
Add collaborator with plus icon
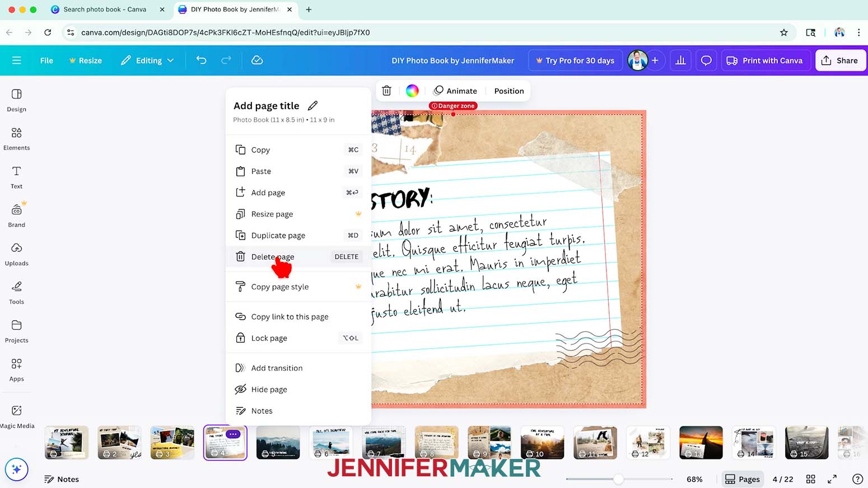[655, 60]
